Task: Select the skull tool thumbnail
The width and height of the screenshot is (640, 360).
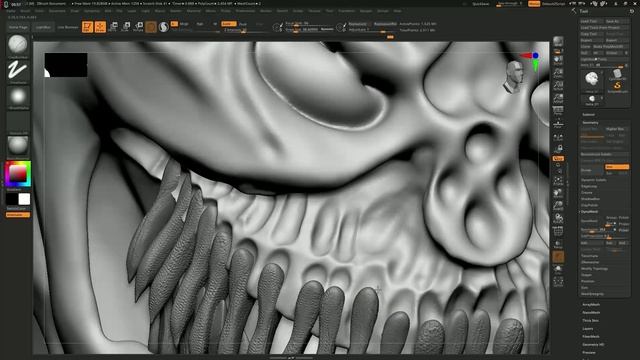Action: click(591, 80)
